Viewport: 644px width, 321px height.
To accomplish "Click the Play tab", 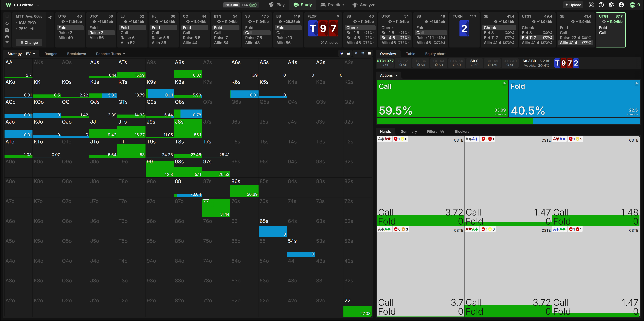I will tap(277, 5).
